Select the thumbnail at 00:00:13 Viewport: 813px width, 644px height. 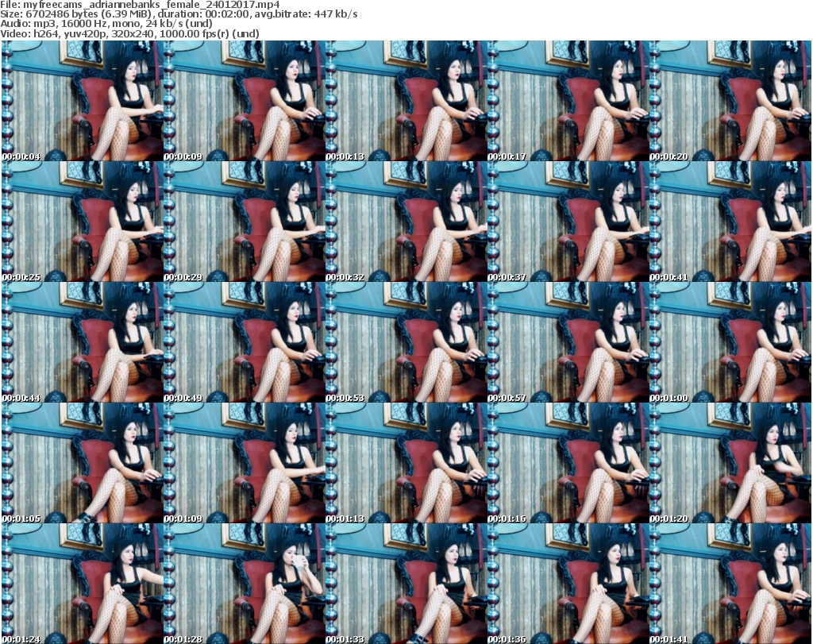point(406,101)
